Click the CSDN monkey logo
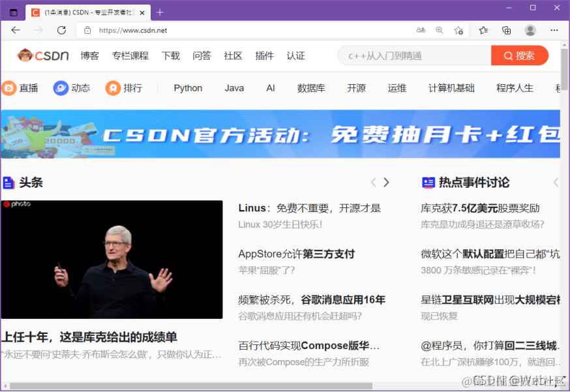Viewport: 570px width, 392px height. pyautogui.click(x=42, y=55)
